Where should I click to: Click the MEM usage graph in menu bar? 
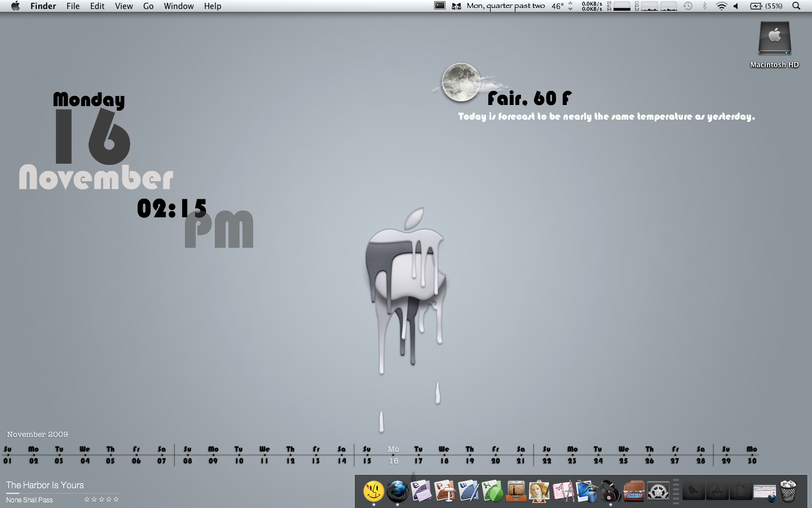(x=619, y=6)
